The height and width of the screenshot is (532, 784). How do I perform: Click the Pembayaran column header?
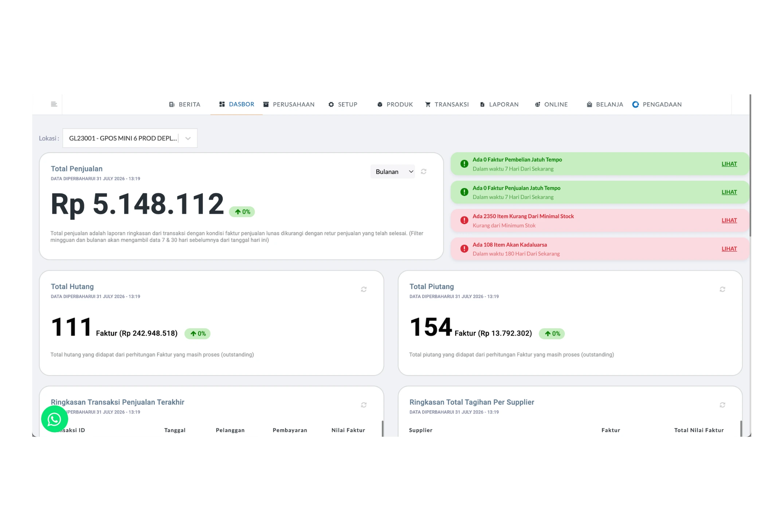290,430
